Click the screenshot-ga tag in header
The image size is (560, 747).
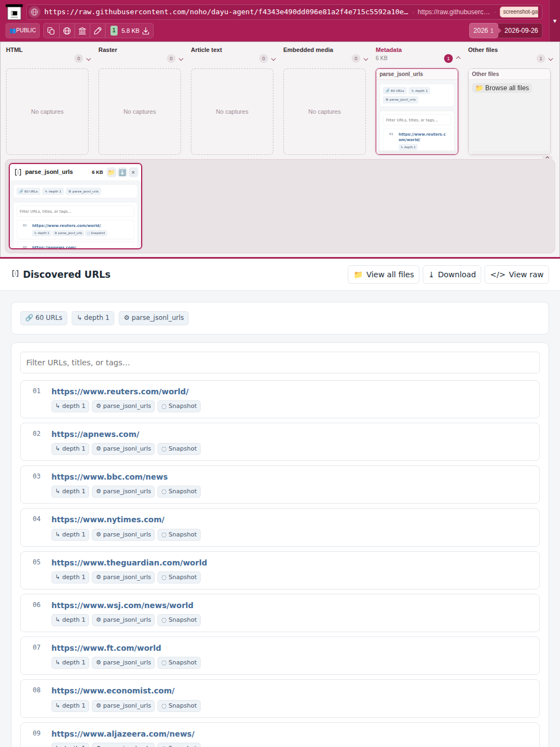pyautogui.click(x=520, y=11)
